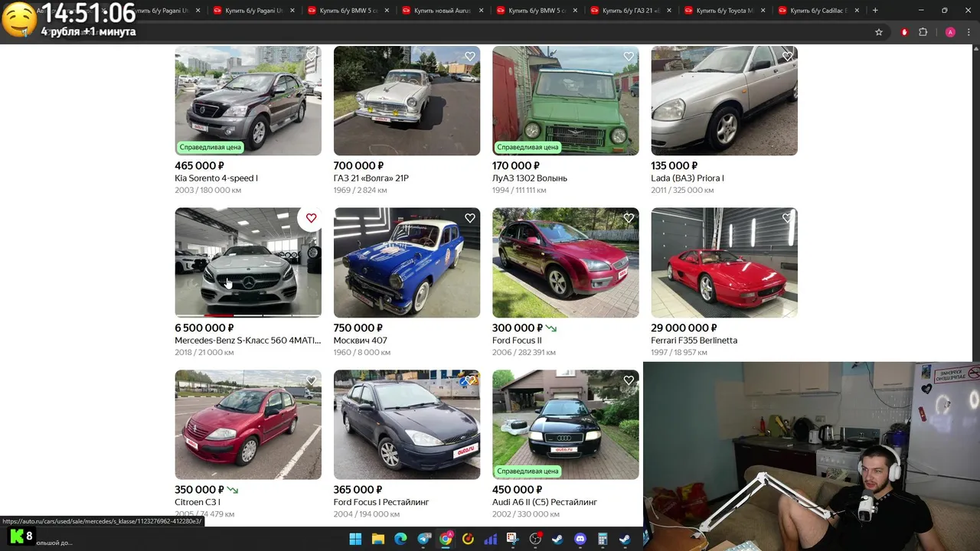Open a new browser tab

(875, 11)
